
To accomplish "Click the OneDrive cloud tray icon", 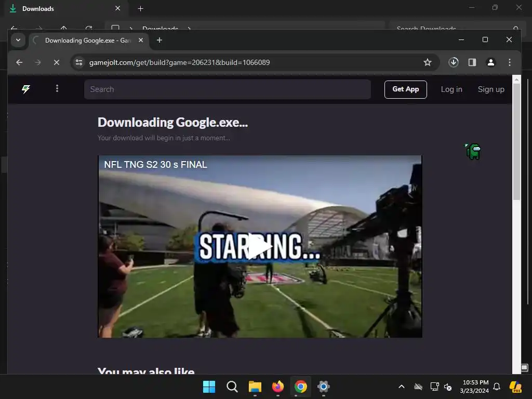I will pyautogui.click(x=418, y=387).
